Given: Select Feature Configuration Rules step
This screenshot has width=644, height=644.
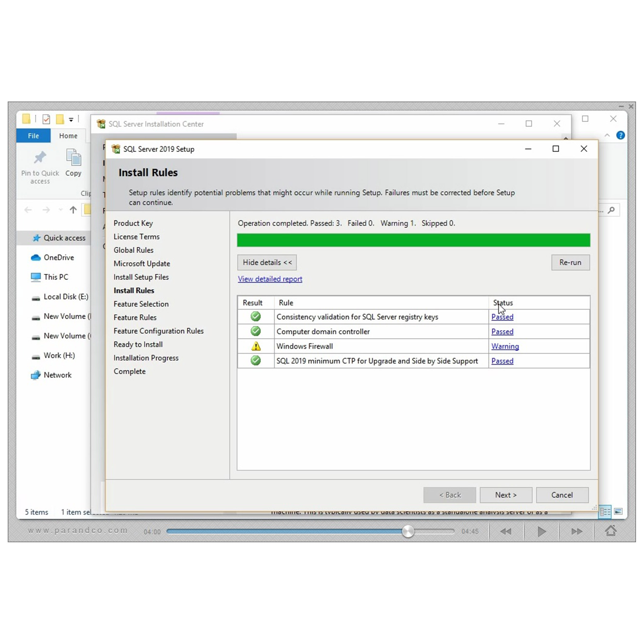Looking at the screenshot, I should (x=158, y=331).
